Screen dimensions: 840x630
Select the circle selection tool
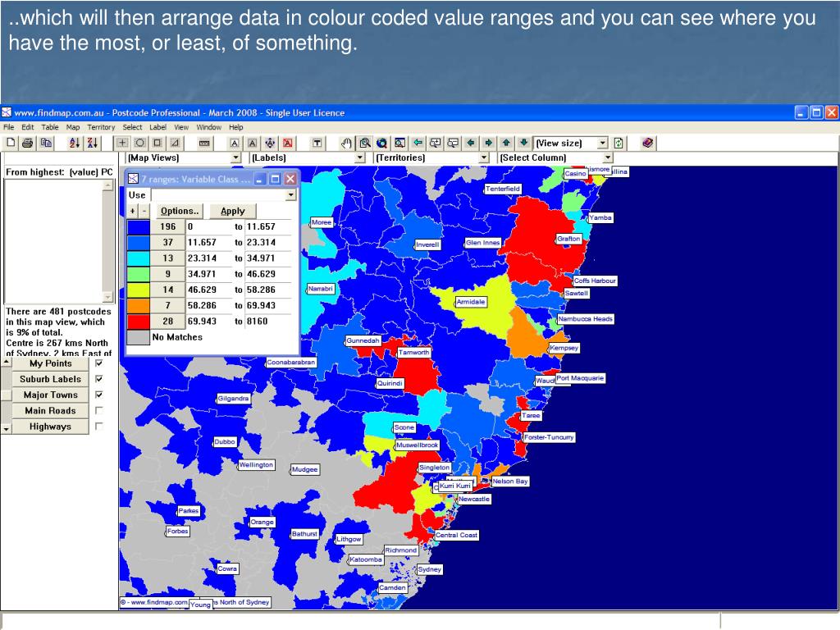point(139,143)
